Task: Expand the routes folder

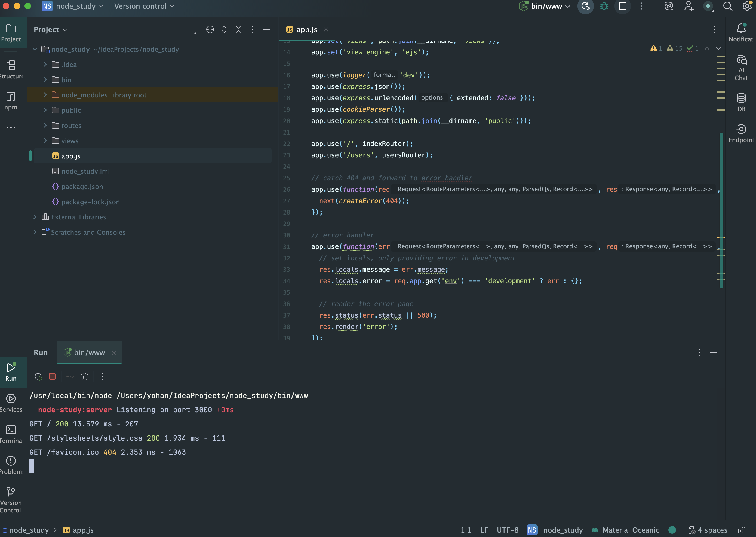Action: point(45,125)
